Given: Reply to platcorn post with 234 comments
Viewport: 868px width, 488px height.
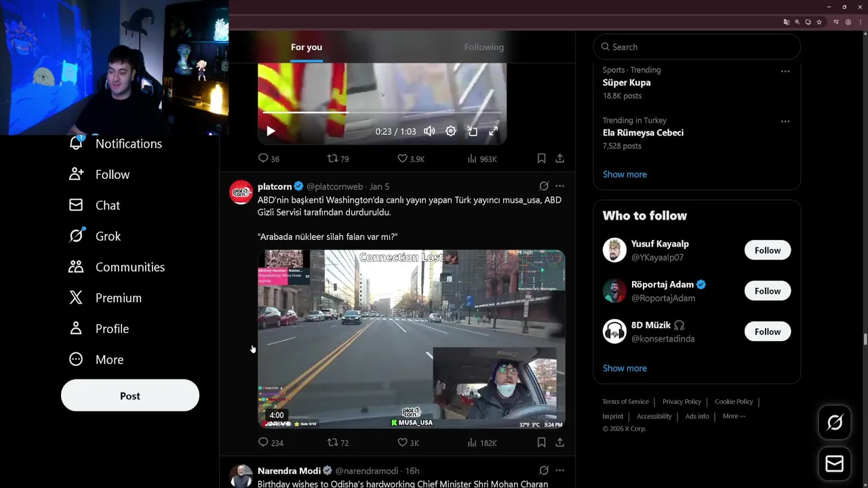Looking at the screenshot, I should [x=271, y=443].
